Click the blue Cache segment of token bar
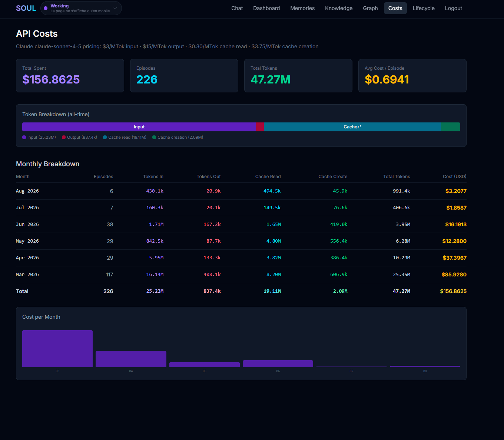Screen dimensions: 504x440 [352, 127]
